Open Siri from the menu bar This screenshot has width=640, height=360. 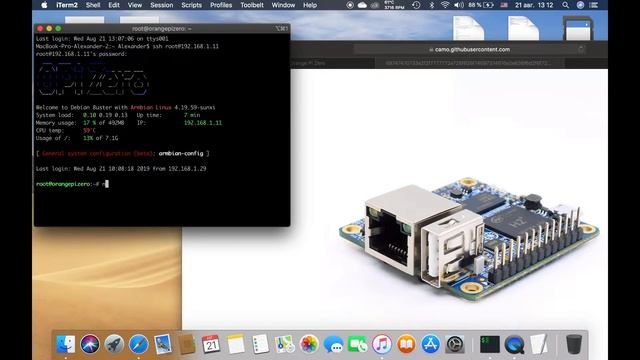tap(580, 5)
